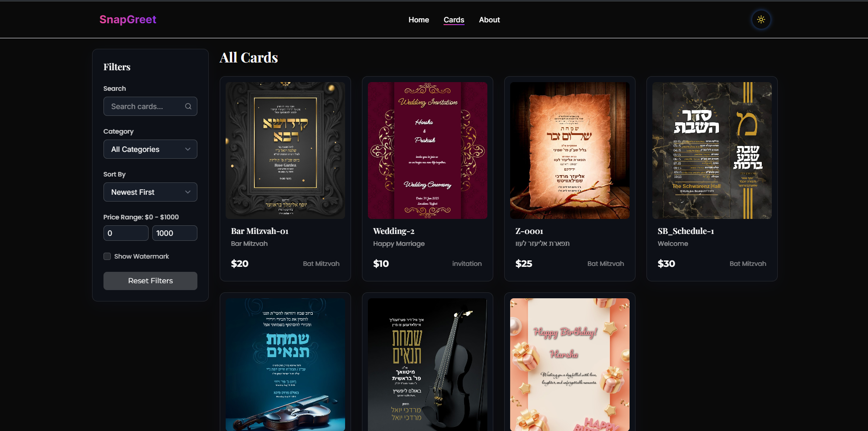Open the Newest First sort dropdown
This screenshot has width=868, height=431.
[x=150, y=192]
